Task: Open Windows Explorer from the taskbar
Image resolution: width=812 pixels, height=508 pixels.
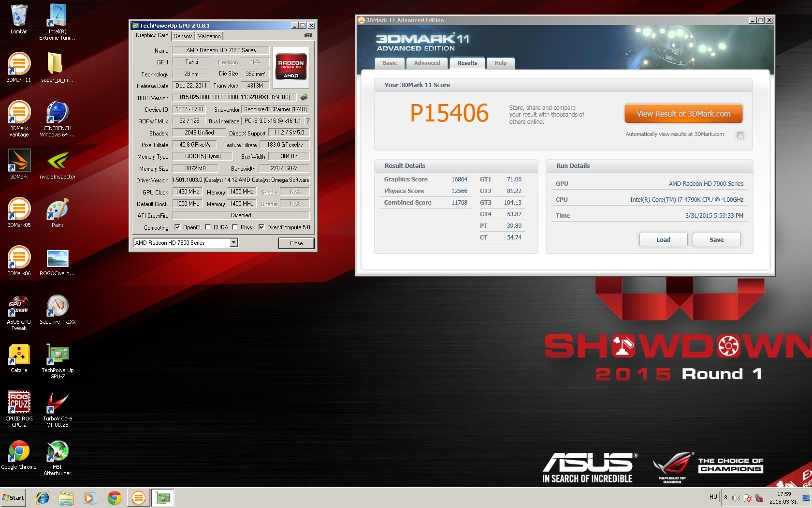Action: [x=66, y=497]
